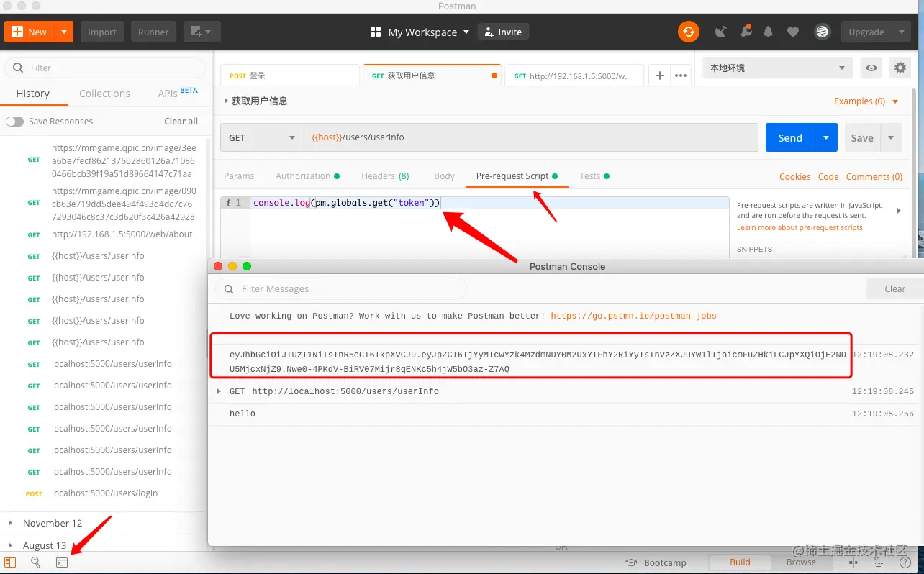Viewport: 924px width, 574px height.
Task: Open the Postman Console icon
Action: (x=62, y=562)
